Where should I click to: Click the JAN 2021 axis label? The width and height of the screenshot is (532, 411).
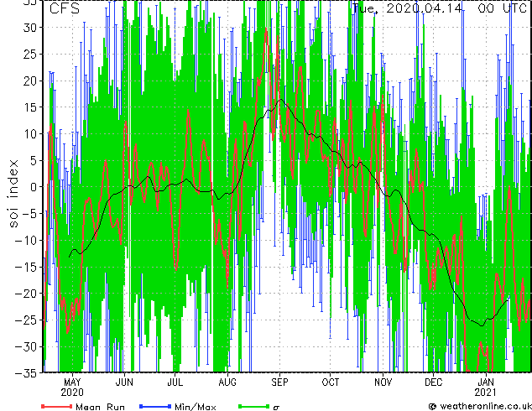[486, 388]
